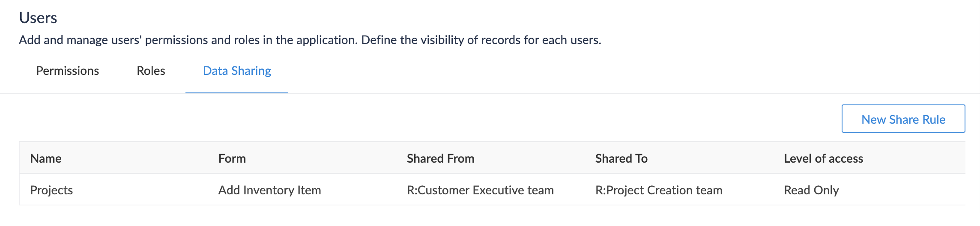The height and width of the screenshot is (226, 980).
Task: Click the Shared To column header
Action: click(621, 158)
